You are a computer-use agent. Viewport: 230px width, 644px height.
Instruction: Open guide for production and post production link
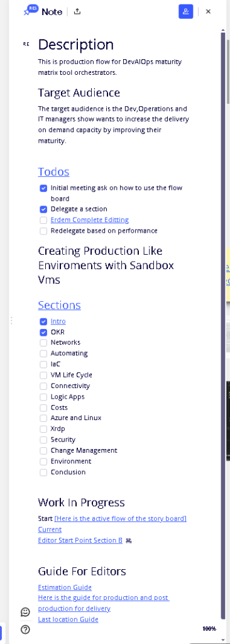coord(104,603)
